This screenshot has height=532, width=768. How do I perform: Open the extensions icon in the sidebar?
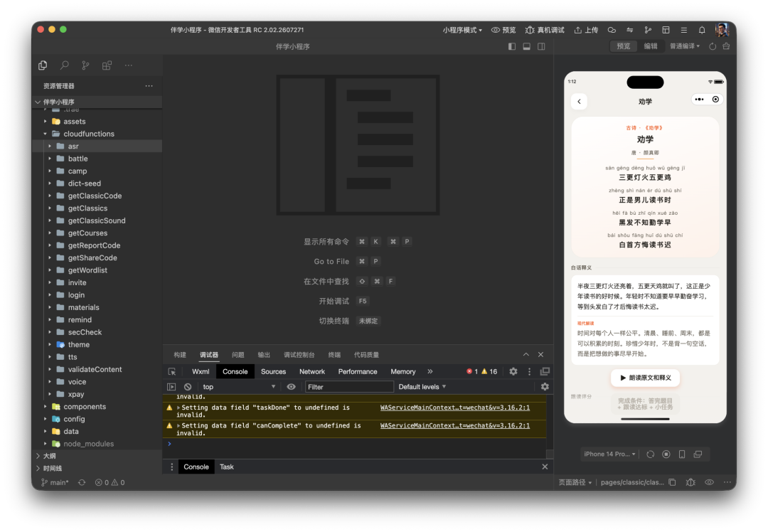pos(107,65)
